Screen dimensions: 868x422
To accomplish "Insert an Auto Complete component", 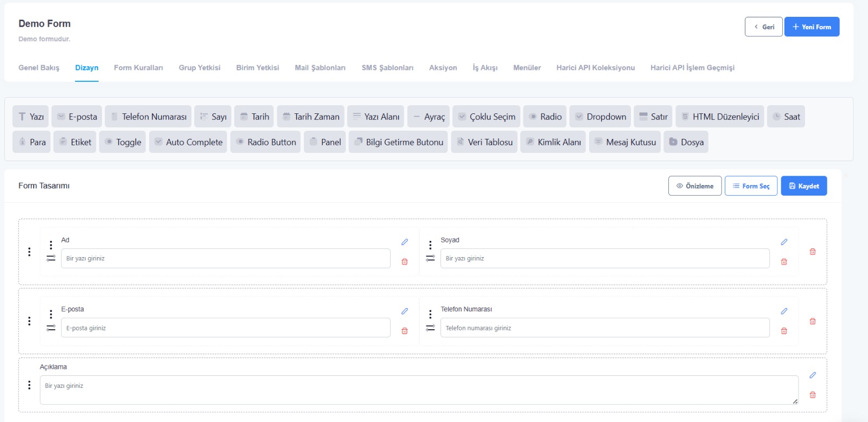I will click(188, 142).
